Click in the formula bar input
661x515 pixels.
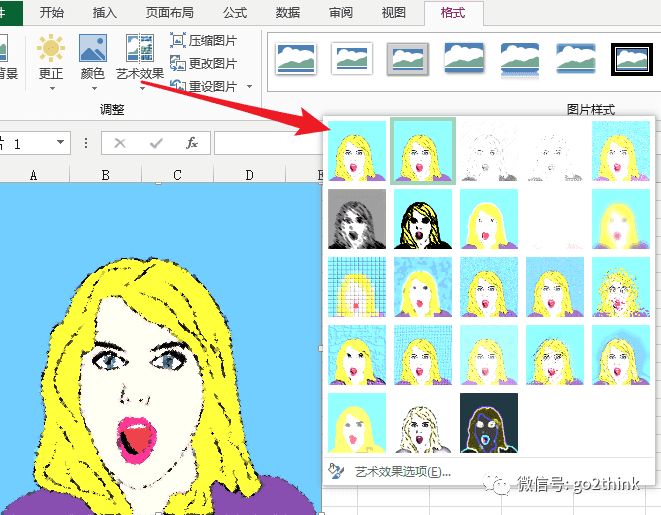point(268,143)
